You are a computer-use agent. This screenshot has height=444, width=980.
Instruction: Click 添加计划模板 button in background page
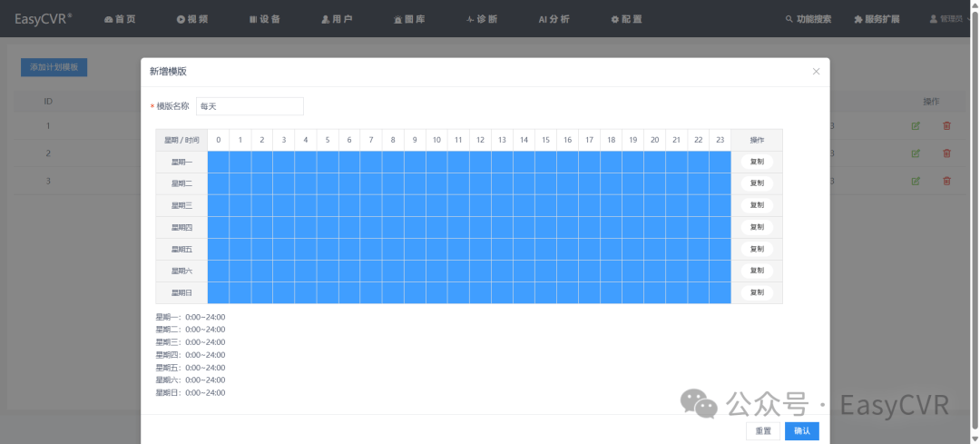pyautogui.click(x=54, y=67)
